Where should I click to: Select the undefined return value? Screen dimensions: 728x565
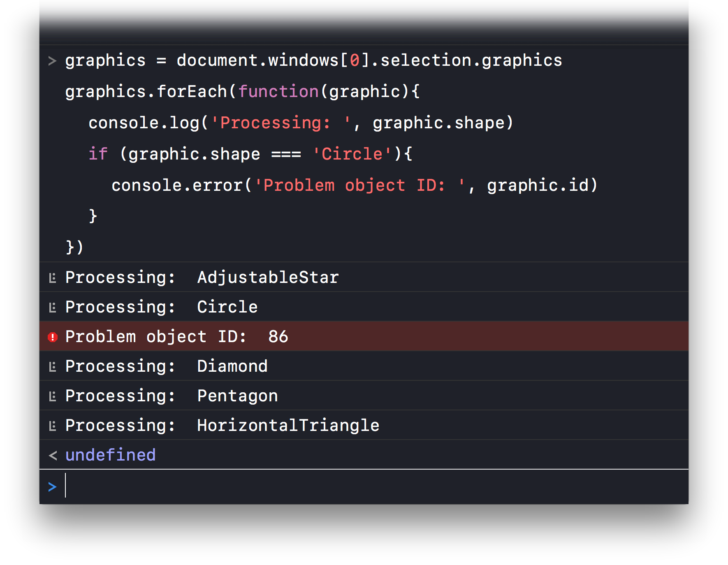click(x=110, y=455)
